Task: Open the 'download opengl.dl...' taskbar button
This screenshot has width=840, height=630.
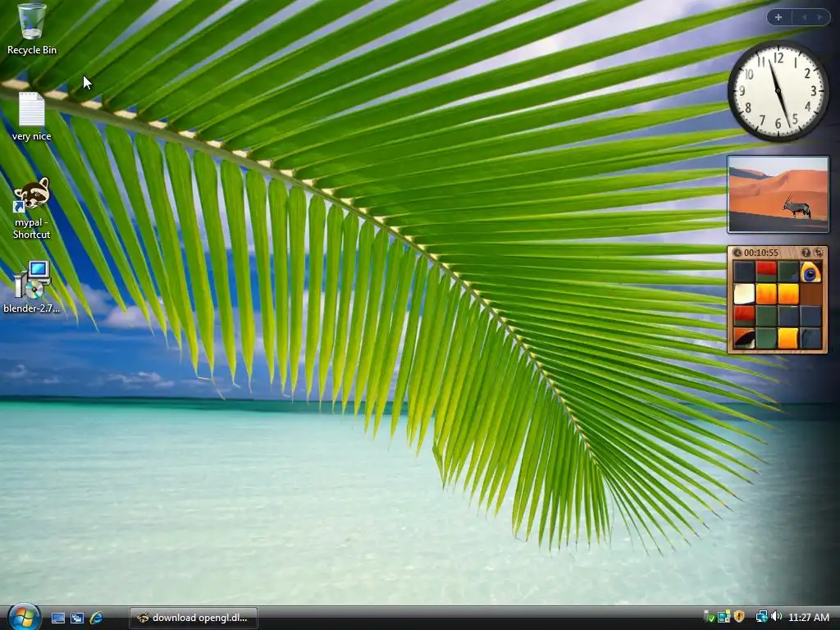Action: [x=194, y=618]
